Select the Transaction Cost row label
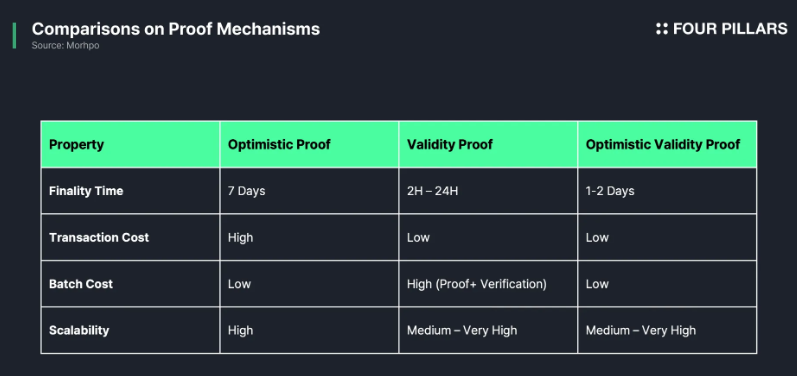Screen dimensions: 797x376 click(x=99, y=237)
